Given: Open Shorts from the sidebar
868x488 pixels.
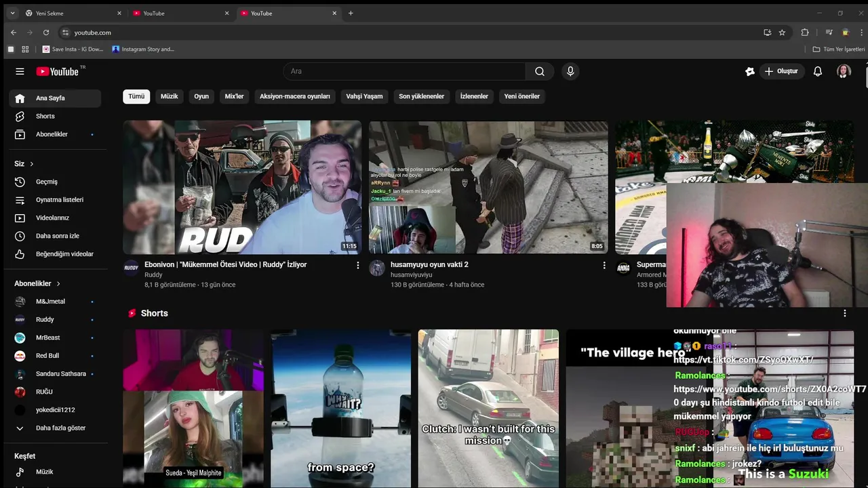Looking at the screenshot, I should point(55,117).
